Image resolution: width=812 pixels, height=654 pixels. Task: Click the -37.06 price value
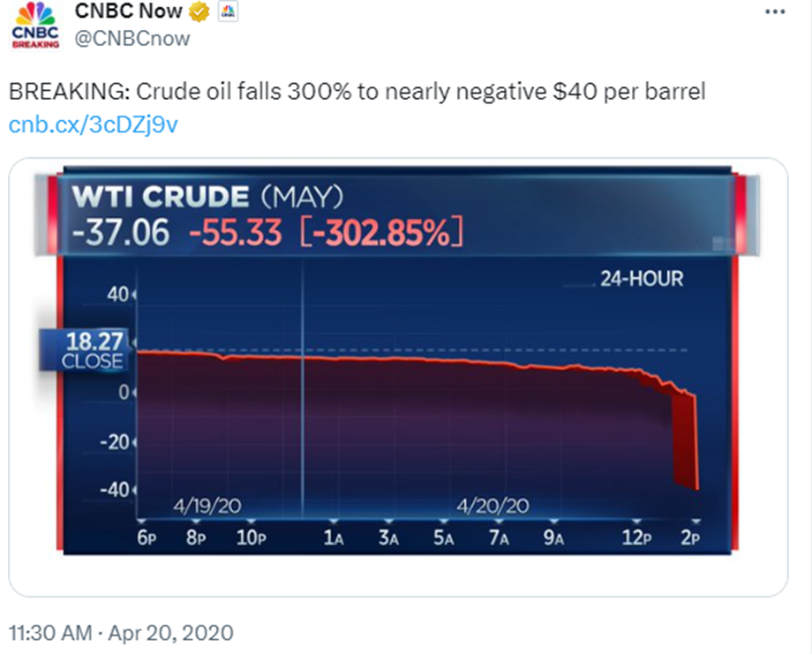[x=109, y=231]
